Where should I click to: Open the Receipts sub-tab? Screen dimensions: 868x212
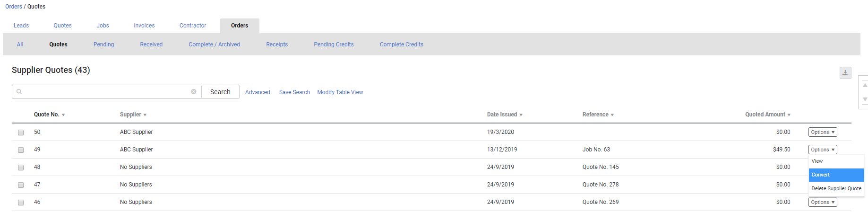point(277,44)
